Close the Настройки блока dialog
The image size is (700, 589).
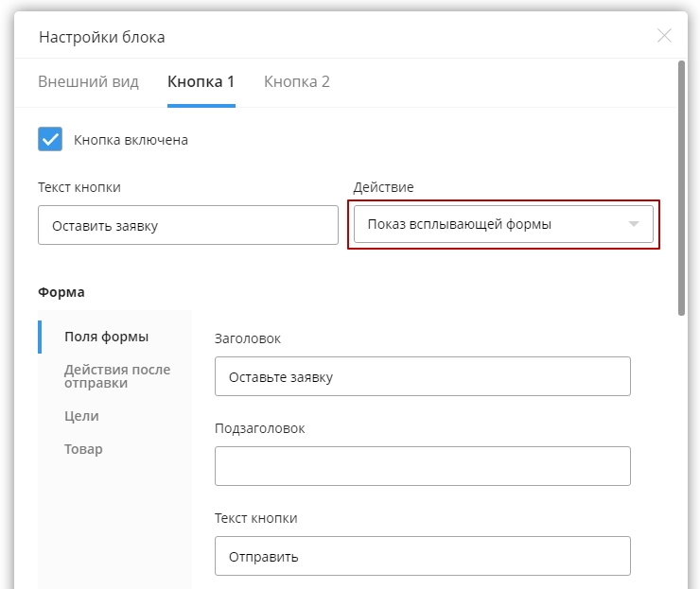pos(664,36)
